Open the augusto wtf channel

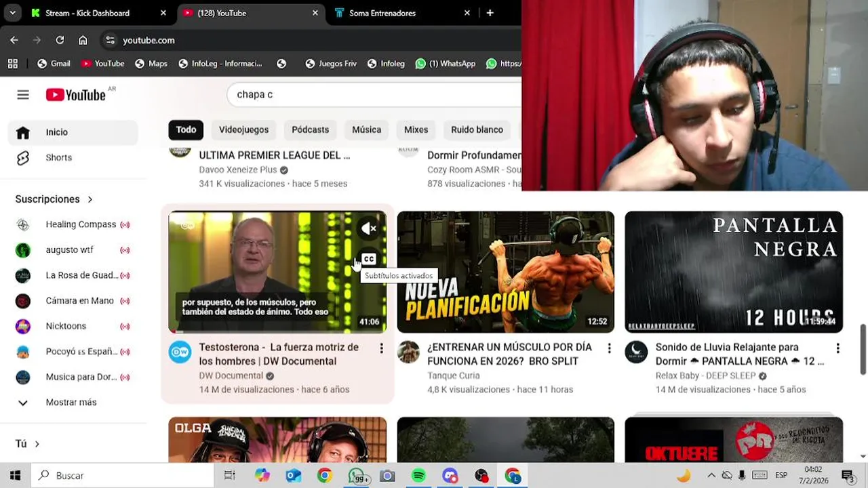point(73,250)
